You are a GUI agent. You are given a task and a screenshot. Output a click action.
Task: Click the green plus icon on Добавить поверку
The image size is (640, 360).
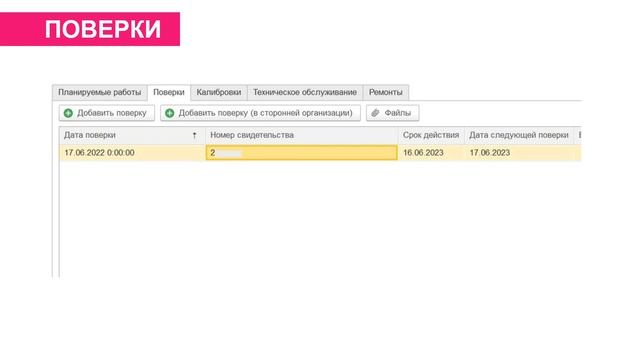tap(68, 113)
